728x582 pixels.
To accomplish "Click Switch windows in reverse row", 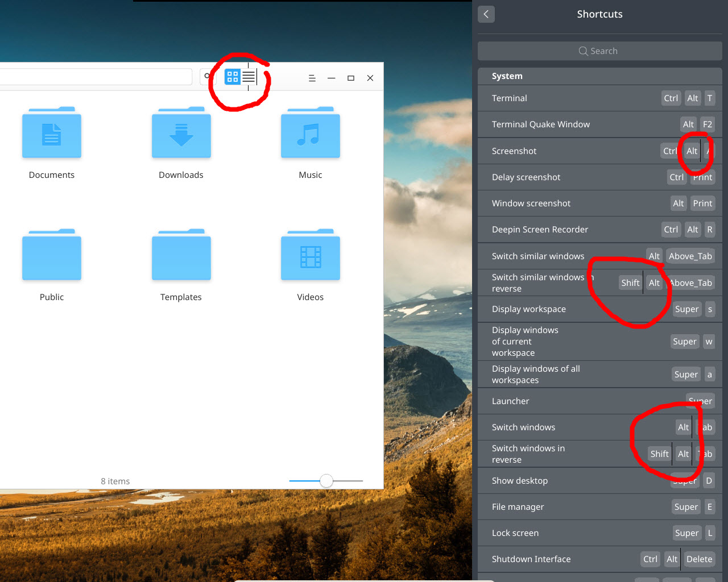I will point(600,454).
